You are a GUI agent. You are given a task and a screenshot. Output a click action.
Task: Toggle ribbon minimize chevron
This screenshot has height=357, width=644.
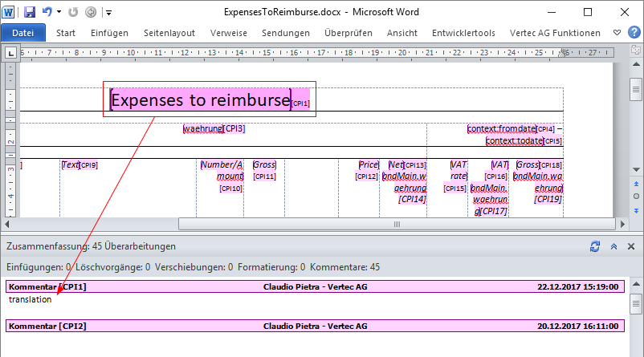[x=616, y=33]
